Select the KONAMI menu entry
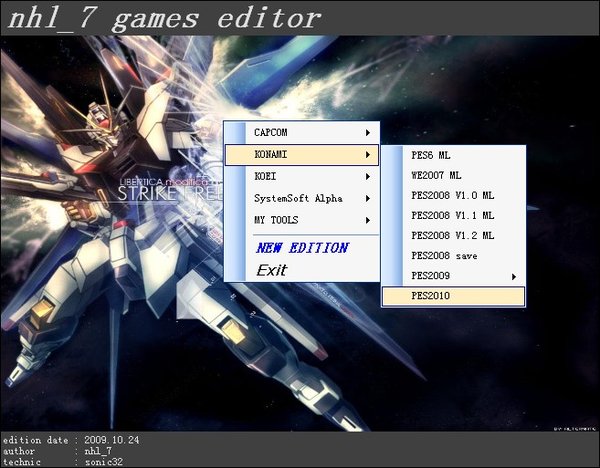This screenshot has width=600, height=468. [302, 155]
